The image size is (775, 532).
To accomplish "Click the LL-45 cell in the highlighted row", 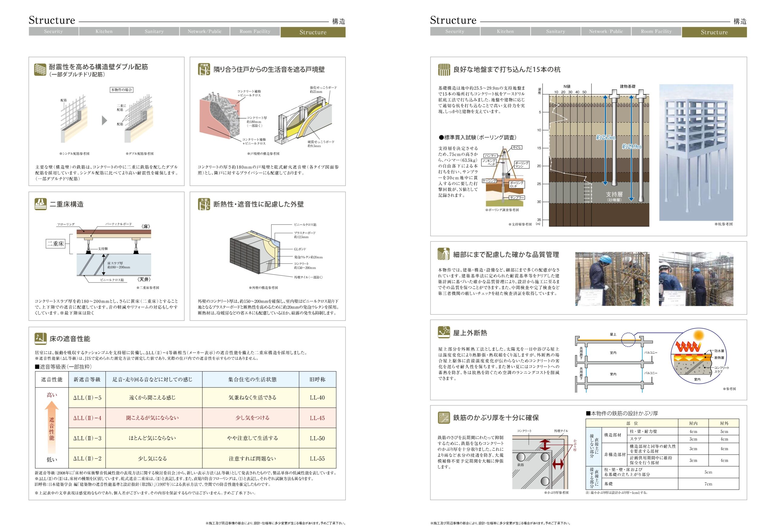I will (x=317, y=418).
